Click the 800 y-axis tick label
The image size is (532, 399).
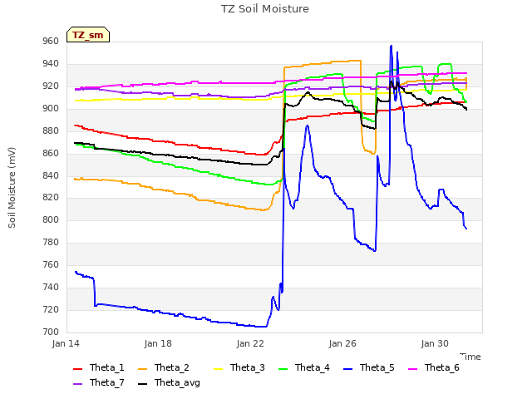[x=51, y=219]
